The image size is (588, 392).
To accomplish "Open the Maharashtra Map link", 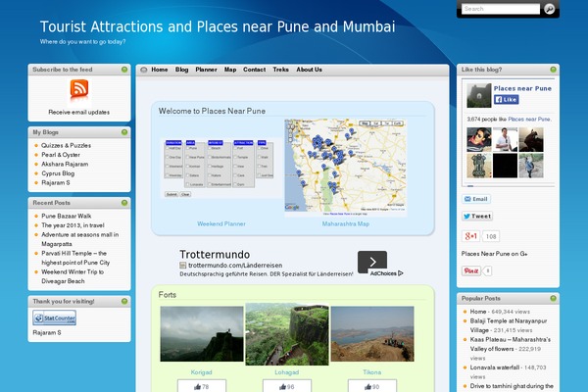I will (x=345, y=223).
